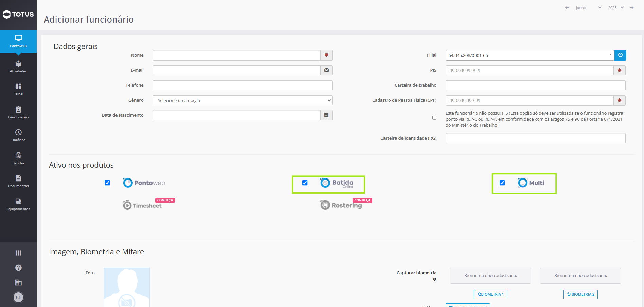Click the Data de Nascimento field

point(236,115)
